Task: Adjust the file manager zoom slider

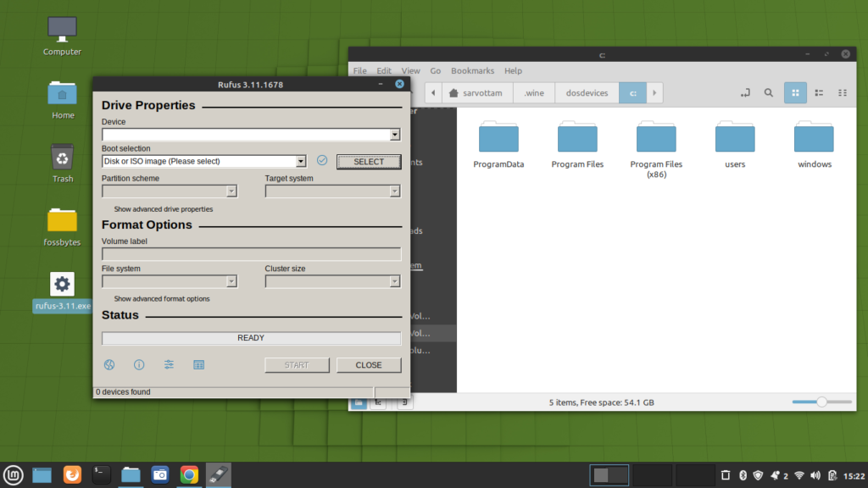Action: point(821,402)
